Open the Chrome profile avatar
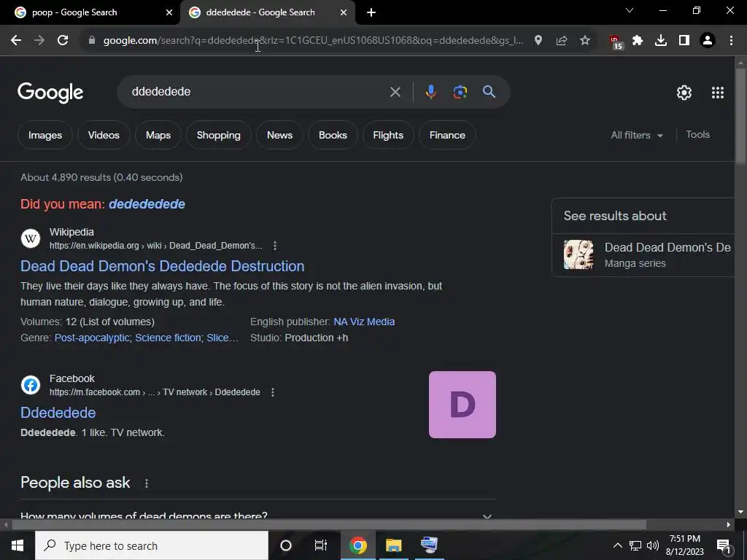 pos(708,41)
